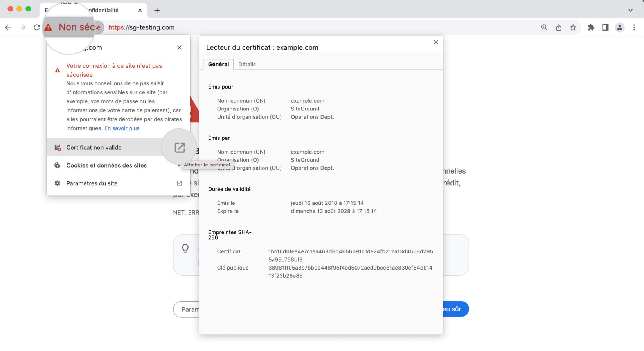Click the Votre connexion n'est pas sécurisée heading
644x351 pixels.
(114, 70)
